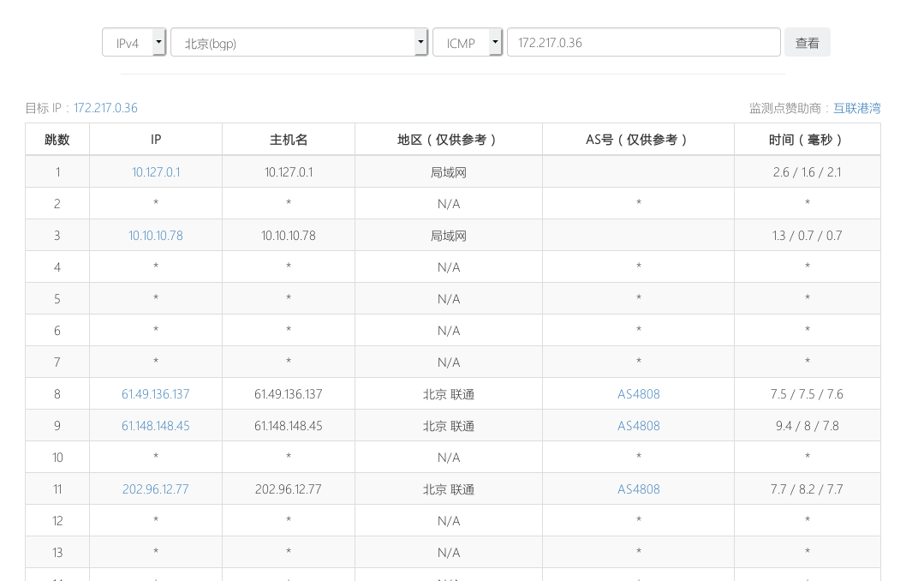Open target IP link 172.217.0.36
This screenshot has height=581, width=924.
105,108
